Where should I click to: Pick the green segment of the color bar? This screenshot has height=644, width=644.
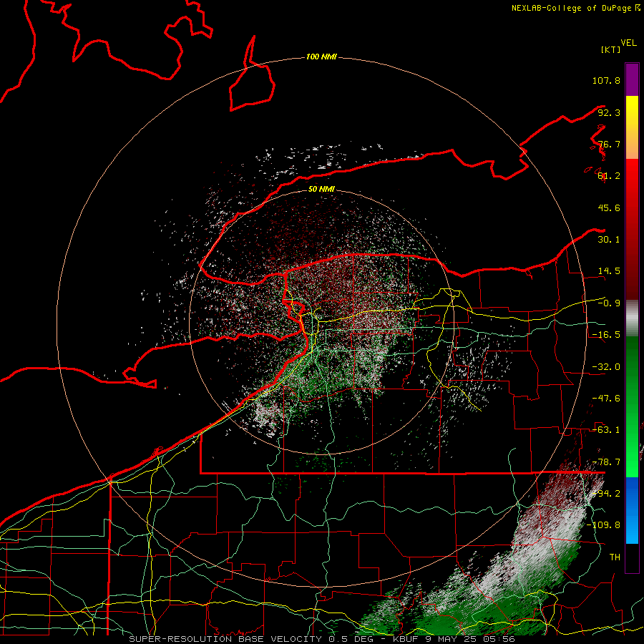coord(632,406)
